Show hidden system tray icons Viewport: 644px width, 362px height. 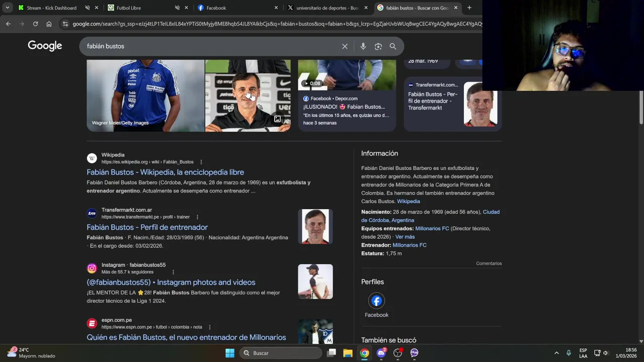pyautogui.click(x=556, y=353)
